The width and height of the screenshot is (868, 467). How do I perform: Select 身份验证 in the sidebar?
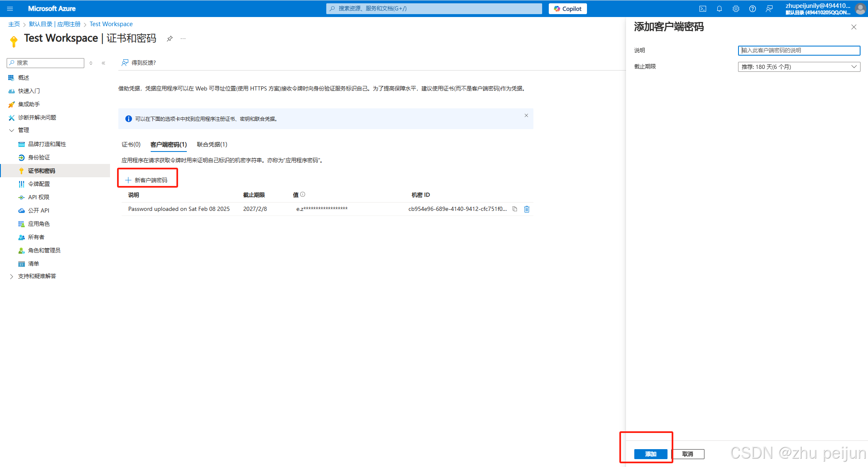pyautogui.click(x=39, y=157)
